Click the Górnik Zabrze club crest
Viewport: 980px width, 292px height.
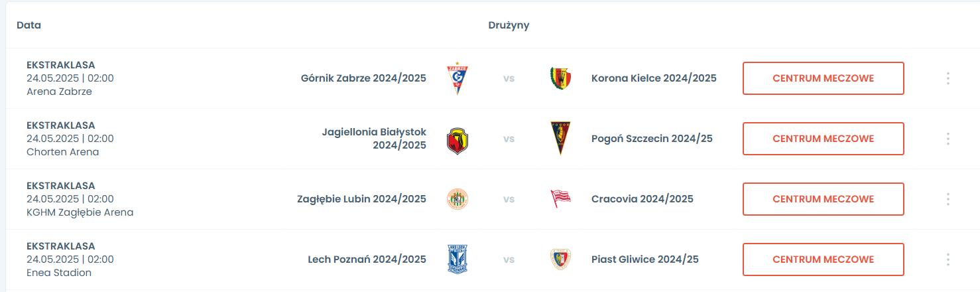(x=458, y=79)
